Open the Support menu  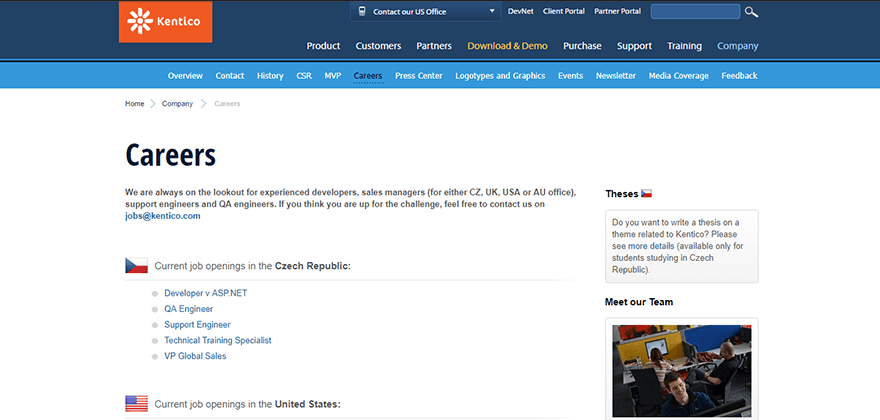634,46
